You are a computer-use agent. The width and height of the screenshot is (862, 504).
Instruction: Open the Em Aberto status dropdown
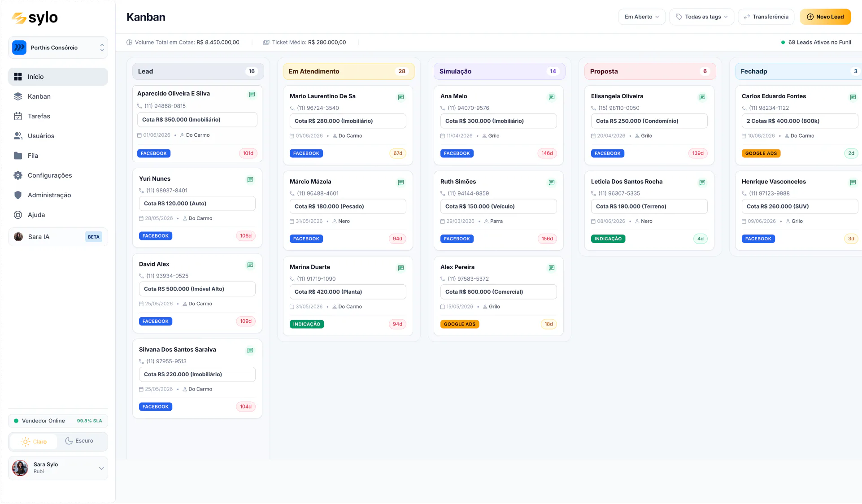(x=641, y=17)
